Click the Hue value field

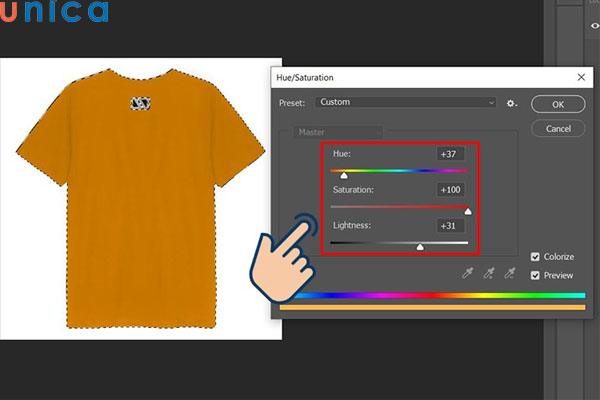point(450,154)
